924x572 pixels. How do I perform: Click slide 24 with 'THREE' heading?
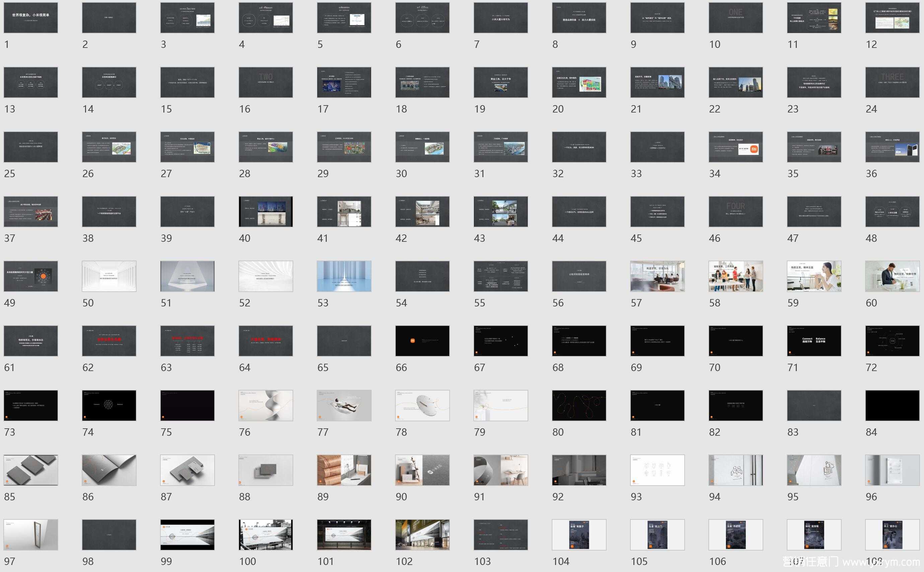coord(892,82)
